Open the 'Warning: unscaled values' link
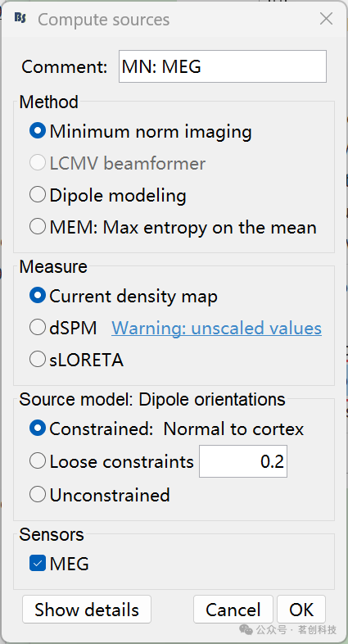 (x=216, y=328)
